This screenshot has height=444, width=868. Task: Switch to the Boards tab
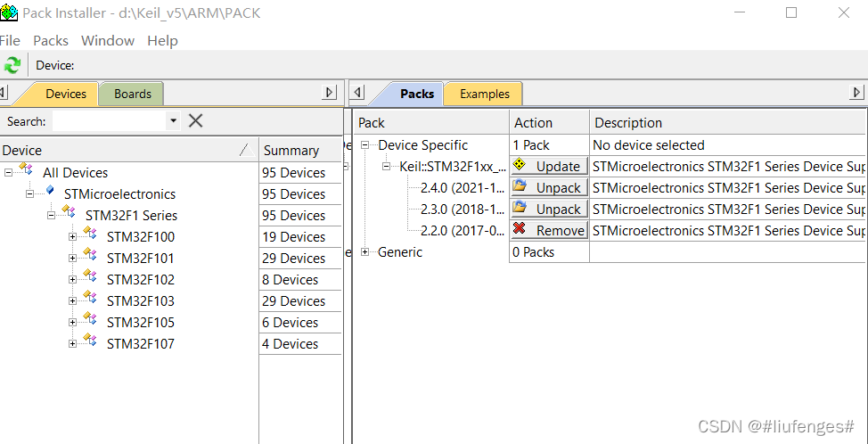132,94
